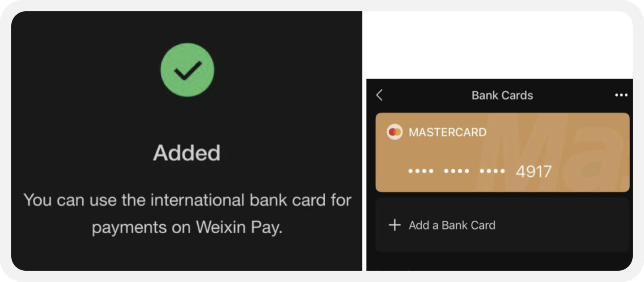Click the Weixin Pay text line
Viewport: 644px width, 282px height.
(x=187, y=228)
